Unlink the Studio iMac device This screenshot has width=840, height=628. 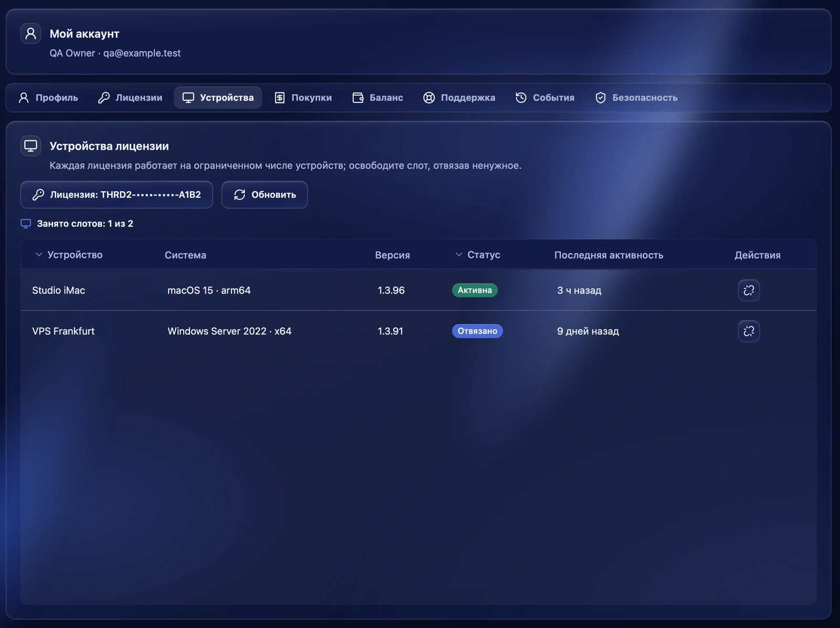coord(749,290)
